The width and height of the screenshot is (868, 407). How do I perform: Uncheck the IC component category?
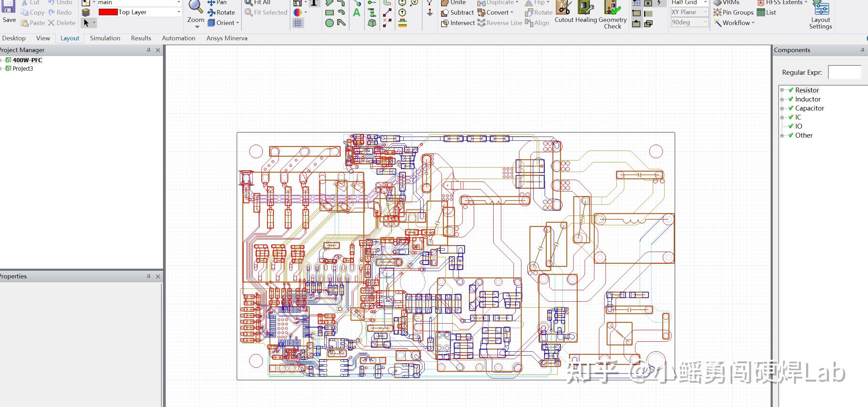pos(790,117)
